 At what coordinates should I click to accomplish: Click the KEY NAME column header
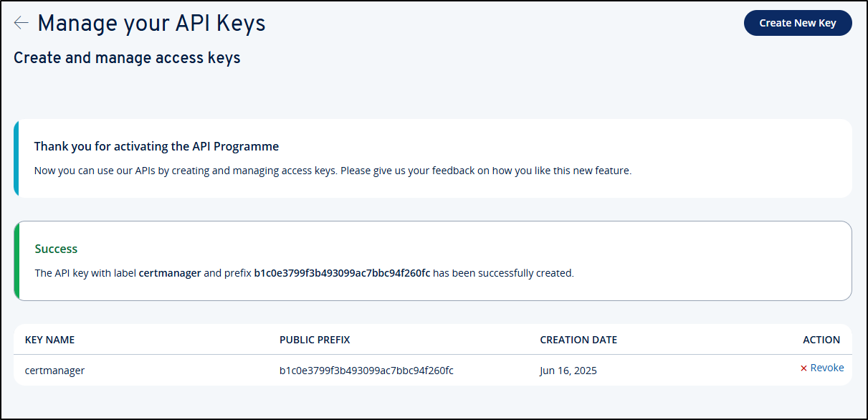[49, 340]
